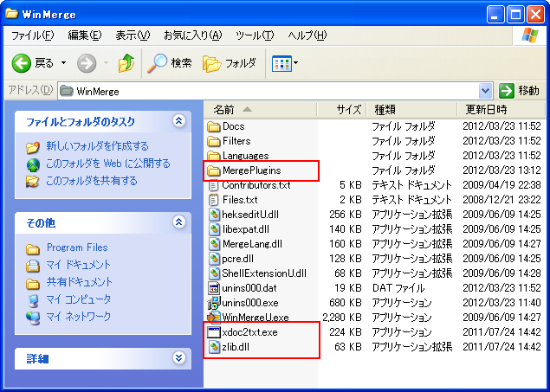The width and height of the screenshot is (550, 392).
Task: Click the share folder hand icon
Action: [33, 182]
